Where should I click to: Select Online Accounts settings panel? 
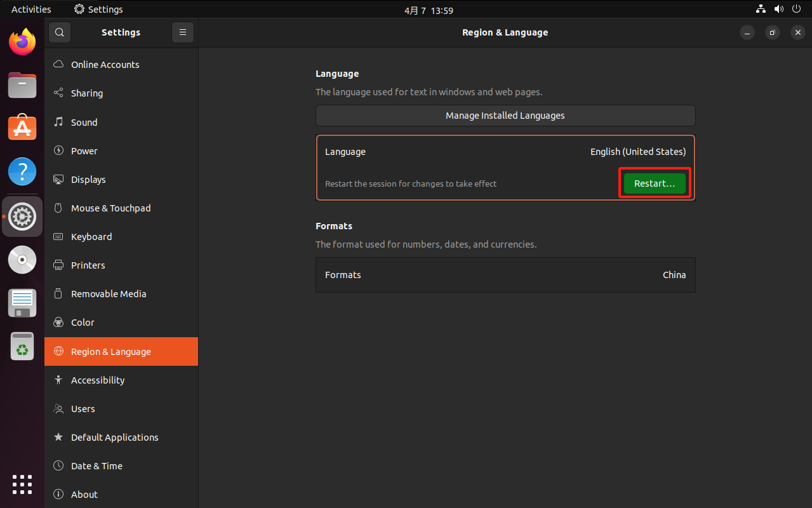[x=121, y=64]
